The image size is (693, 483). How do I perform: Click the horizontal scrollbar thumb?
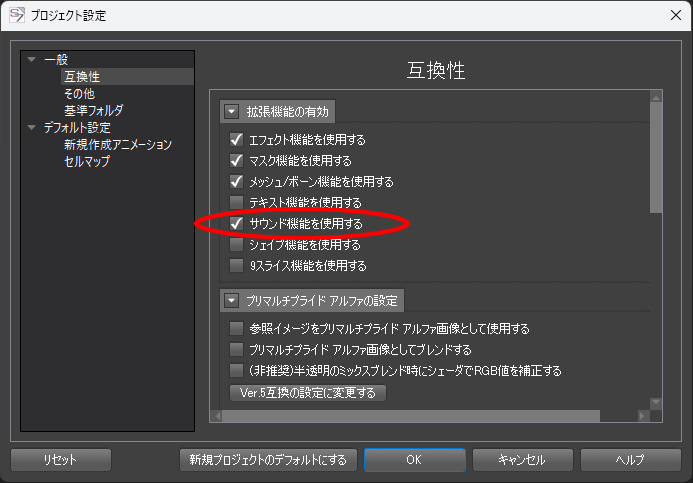click(x=411, y=416)
